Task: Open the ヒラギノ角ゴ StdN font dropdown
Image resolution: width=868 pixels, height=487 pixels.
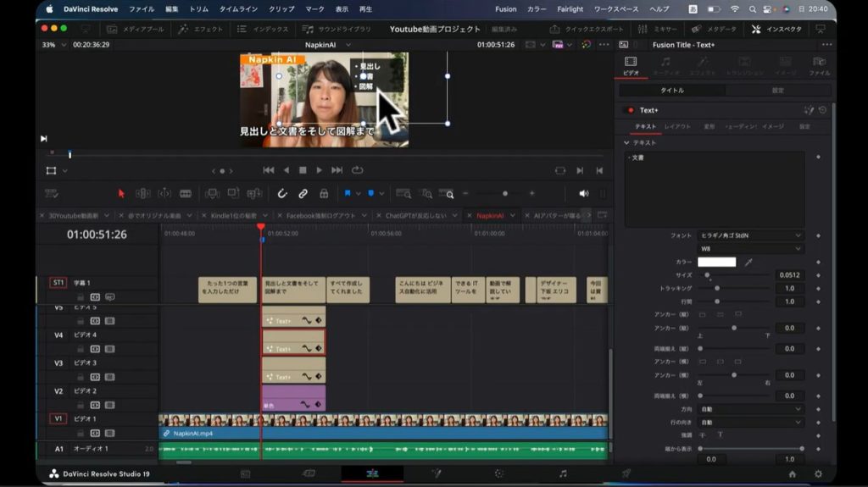Action: [x=750, y=235]
